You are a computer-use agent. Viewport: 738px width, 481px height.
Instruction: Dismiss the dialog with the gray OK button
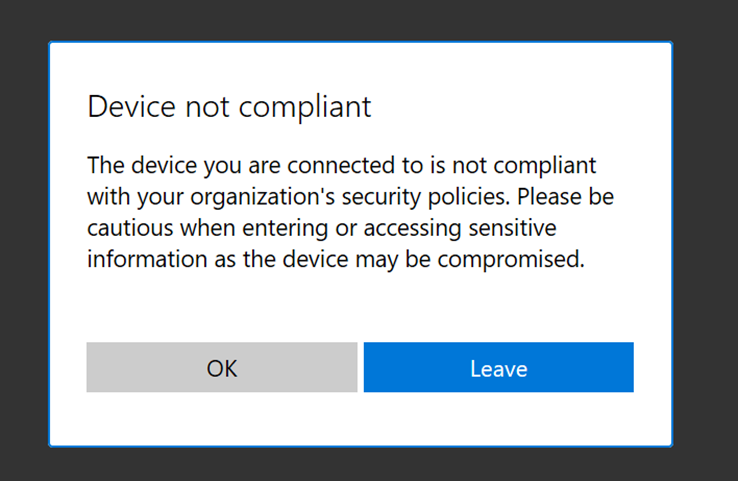pyautogui.click(x=221, y=368)
